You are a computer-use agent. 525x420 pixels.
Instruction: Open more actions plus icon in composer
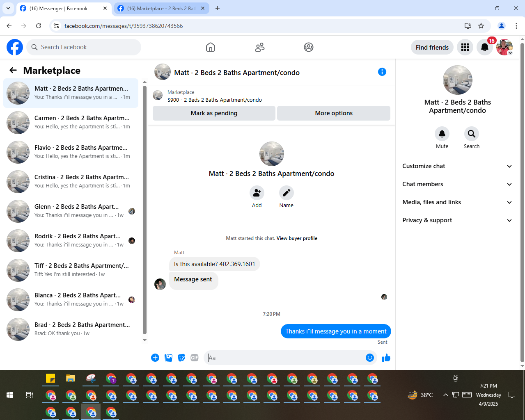(x=155, y=358)
